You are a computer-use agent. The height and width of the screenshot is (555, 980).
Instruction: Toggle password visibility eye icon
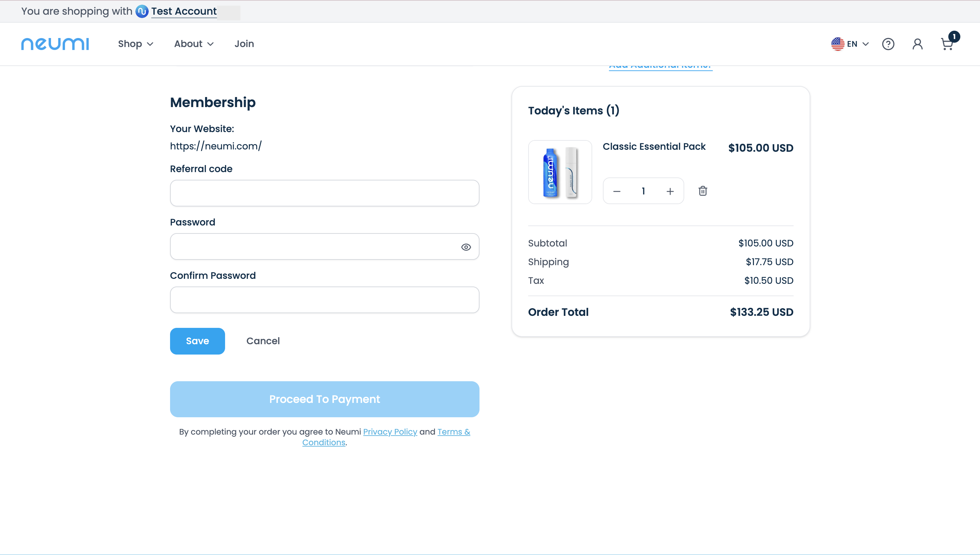point(465,247)
